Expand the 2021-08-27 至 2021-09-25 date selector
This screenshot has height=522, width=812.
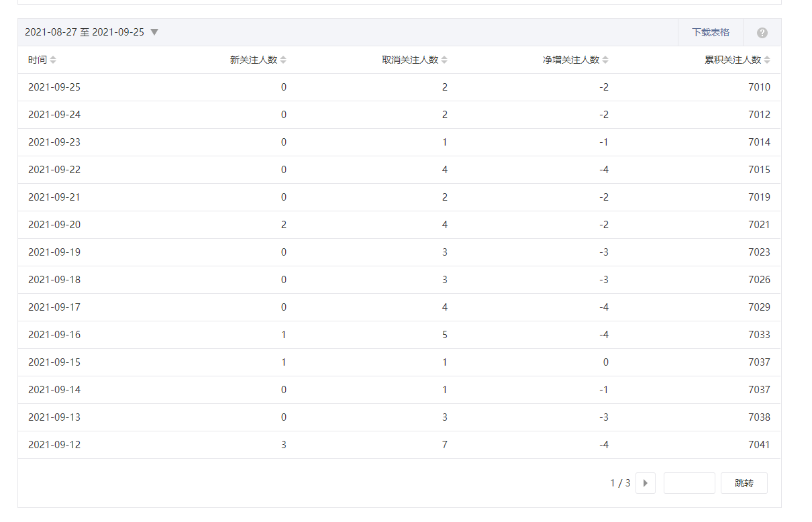pyautogui.click(x=85, y=32)
